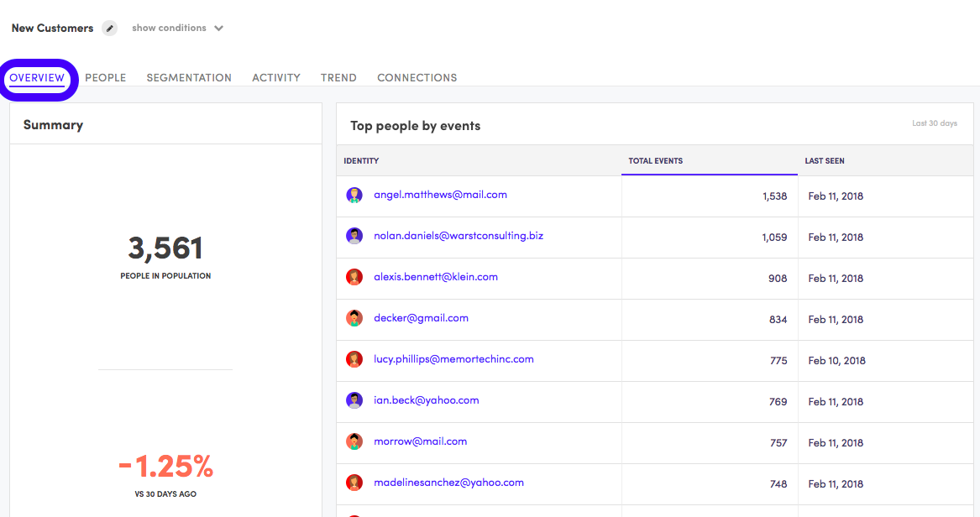This screenshot has height=517, width=980.
Task: Open the People tab
Action: click(x=106, y=78)
